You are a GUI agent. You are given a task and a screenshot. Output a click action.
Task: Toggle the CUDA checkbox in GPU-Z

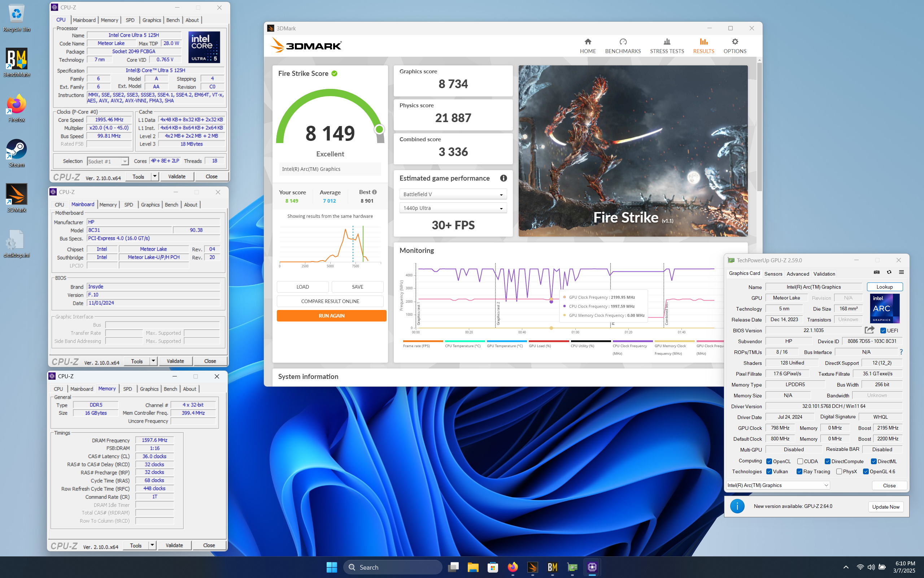800,461
